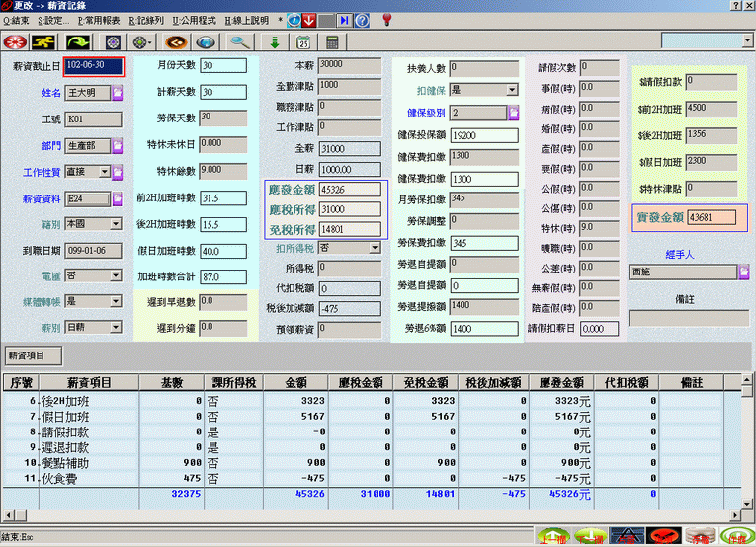The width and height of the screenshot is (756, 547).
Task: Click the 上一欄 previous field button
Action: 553,536
